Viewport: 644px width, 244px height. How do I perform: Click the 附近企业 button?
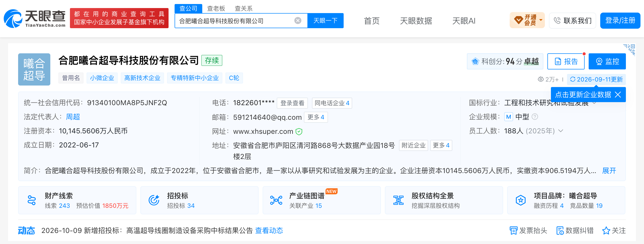[x=414, y=145]
